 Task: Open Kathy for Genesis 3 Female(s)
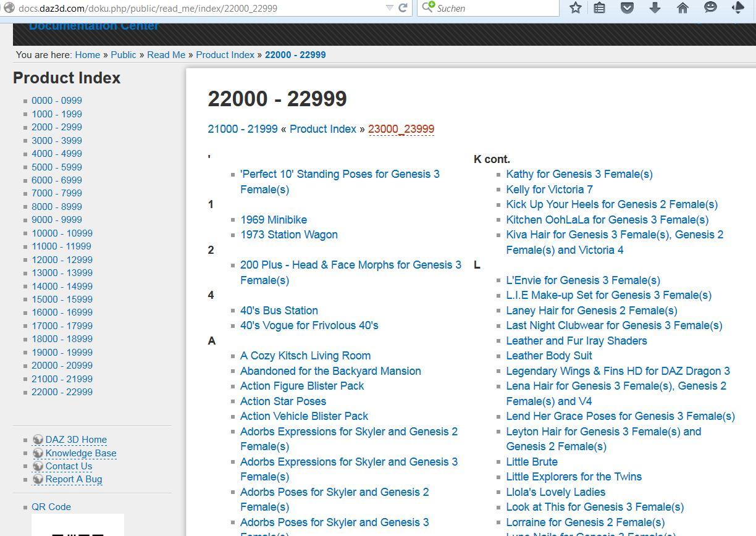tap(579, 174)
